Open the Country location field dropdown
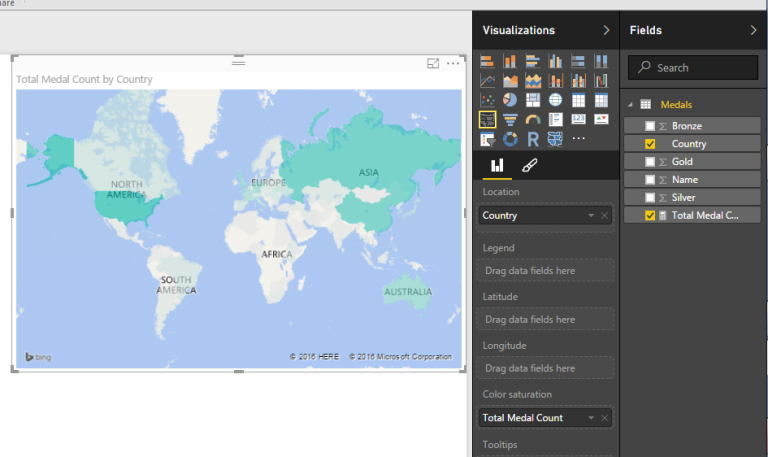Viewport: 768px width, 457px height. pyautogui.click(x=591, y=215)
